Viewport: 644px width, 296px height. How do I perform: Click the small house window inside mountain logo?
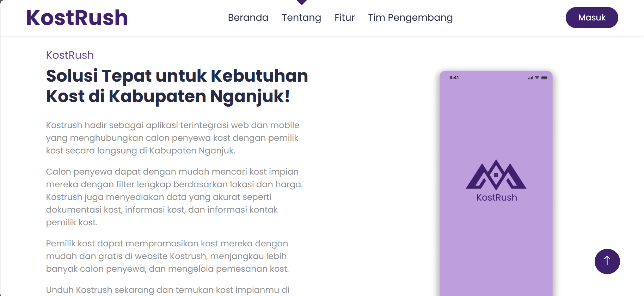coord(496,175)
